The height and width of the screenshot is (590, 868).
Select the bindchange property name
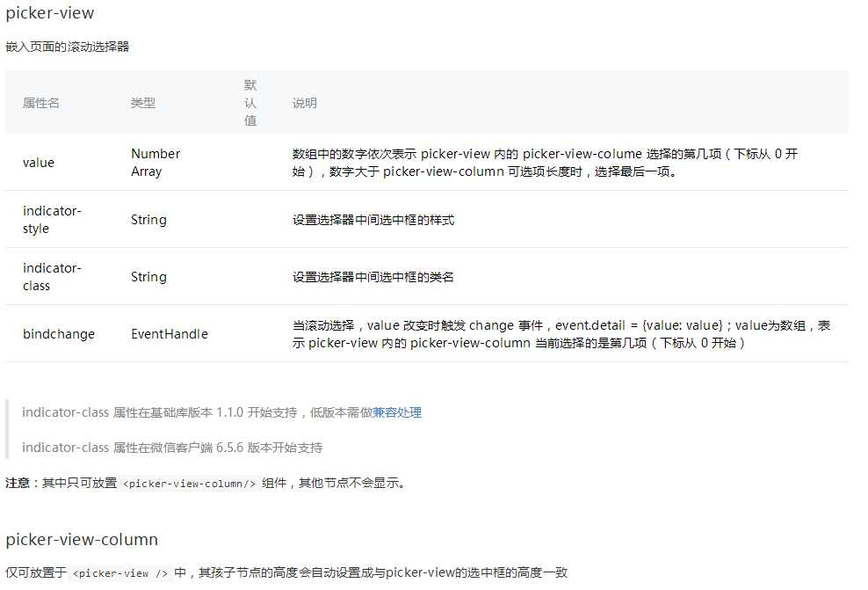pos(58,334)
